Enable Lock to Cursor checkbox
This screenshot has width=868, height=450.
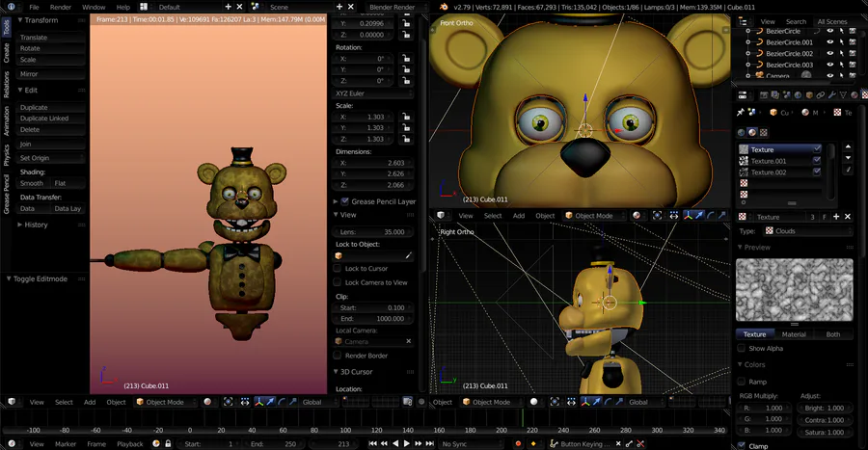click(338, 268)
